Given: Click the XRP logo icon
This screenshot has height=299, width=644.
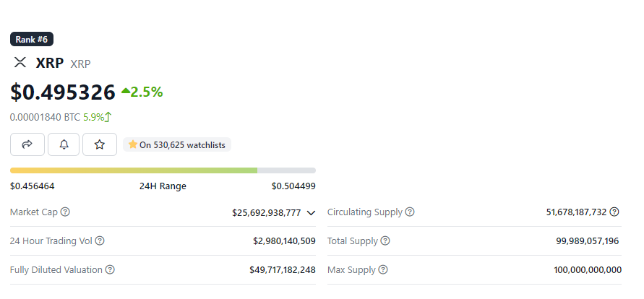Looking at the screenshot, I should (20, 62).
